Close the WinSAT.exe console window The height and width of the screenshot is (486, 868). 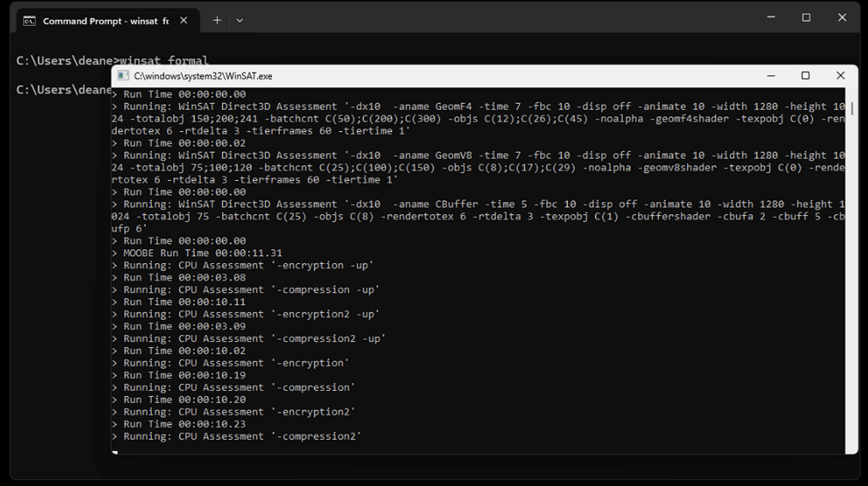pyautogui.click(x=841, y=76)
